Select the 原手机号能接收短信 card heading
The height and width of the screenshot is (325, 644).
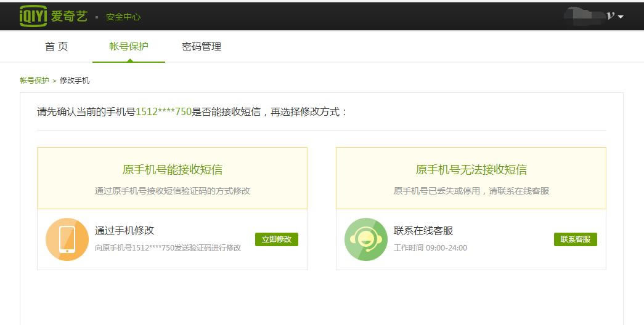point(173,170)
